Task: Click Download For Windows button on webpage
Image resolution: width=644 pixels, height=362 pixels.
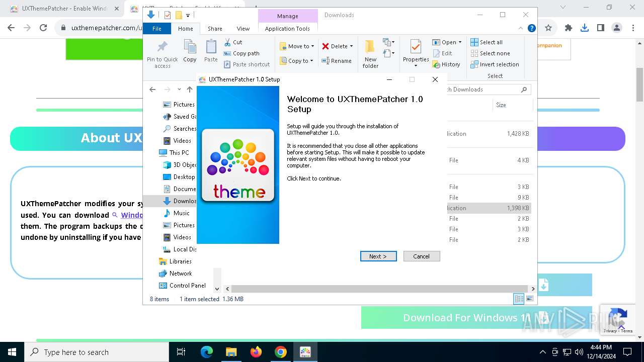Action: pyautogui.click(x=476, y=318)
